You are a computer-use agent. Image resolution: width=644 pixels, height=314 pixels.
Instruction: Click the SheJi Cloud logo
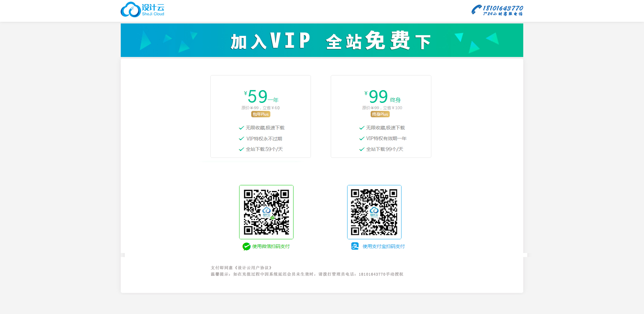[x=143, y=10]
